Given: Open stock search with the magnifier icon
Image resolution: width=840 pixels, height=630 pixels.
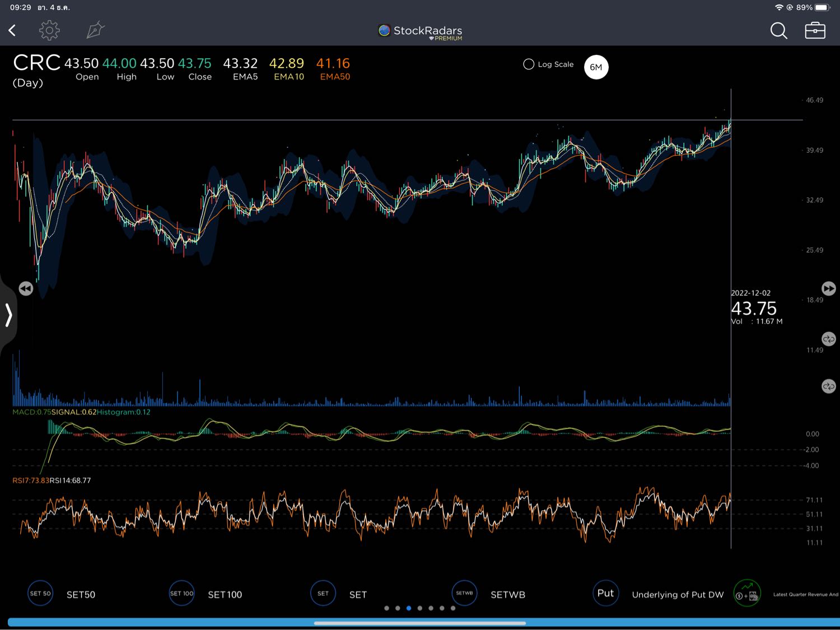Looking at the screenshot, I should 778,31.
